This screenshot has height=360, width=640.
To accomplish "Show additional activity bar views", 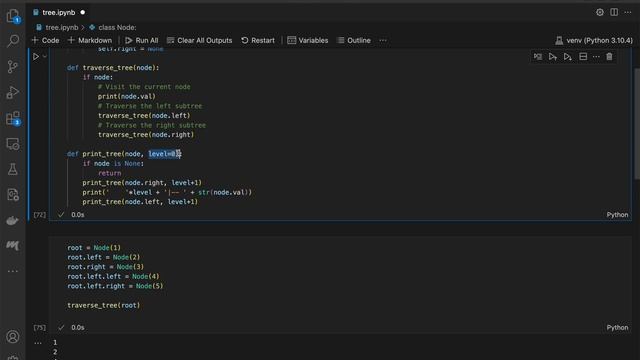I will (x=13, y=271).
